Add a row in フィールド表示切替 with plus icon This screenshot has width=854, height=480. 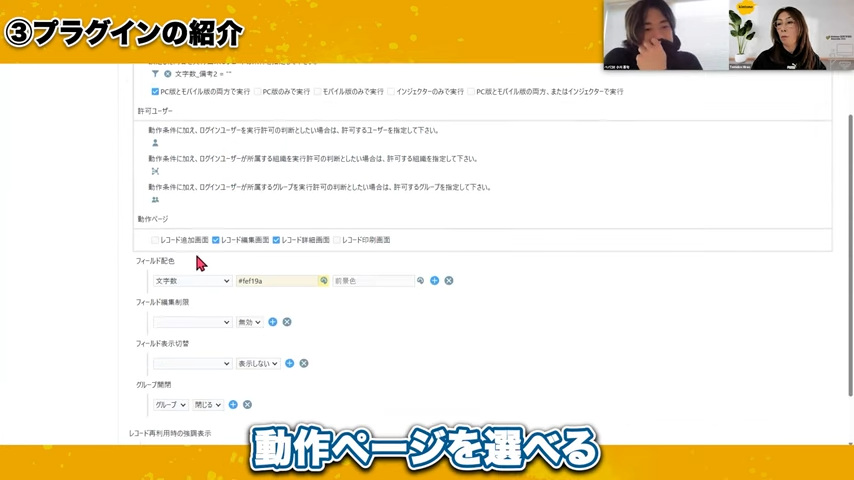[290, 363]
